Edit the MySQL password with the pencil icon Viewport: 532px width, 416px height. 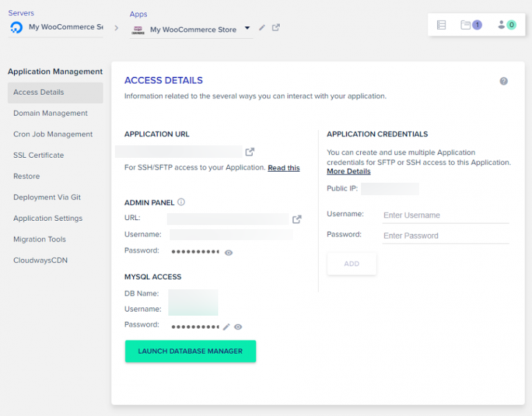227,327
